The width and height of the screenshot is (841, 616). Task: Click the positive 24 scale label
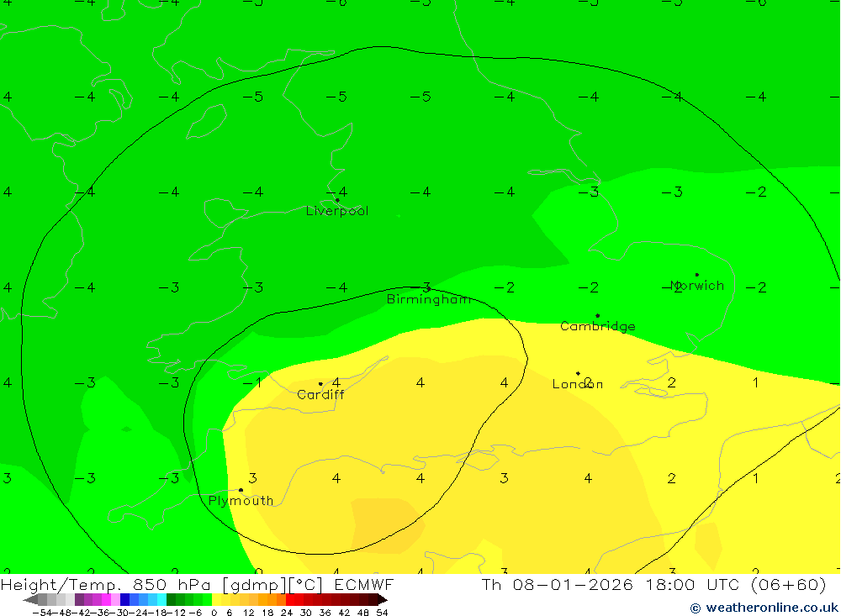[x=287, y=613]
